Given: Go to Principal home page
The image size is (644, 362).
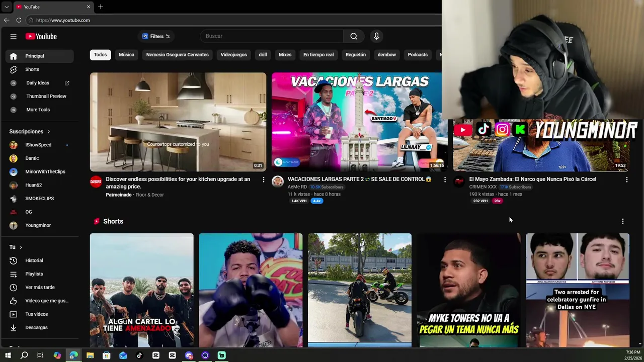Looking at the screenshot, I should (39, 56).
